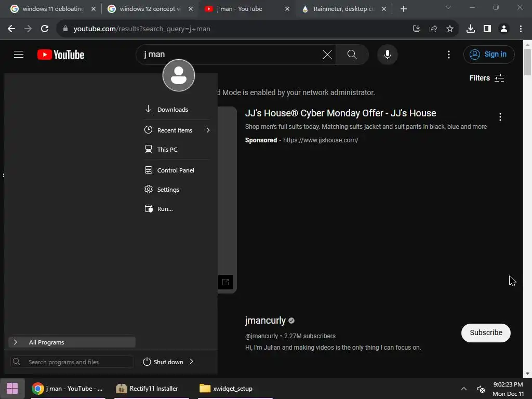Open the taskbar clock and date
This screenshot has height=399, width=532.
click(508, 389)
